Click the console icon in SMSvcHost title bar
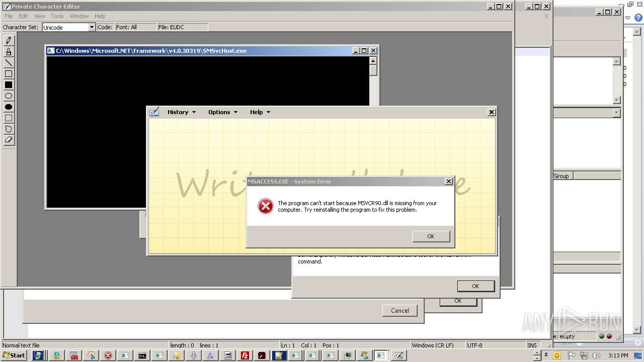Image resolution: width=644 pixels, height=362 pixels. pos(51,51)
